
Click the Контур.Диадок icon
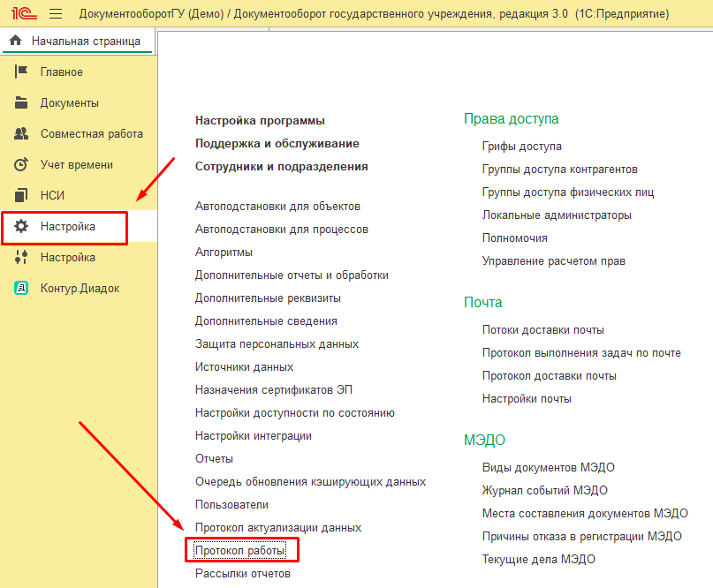pos(21,288)
